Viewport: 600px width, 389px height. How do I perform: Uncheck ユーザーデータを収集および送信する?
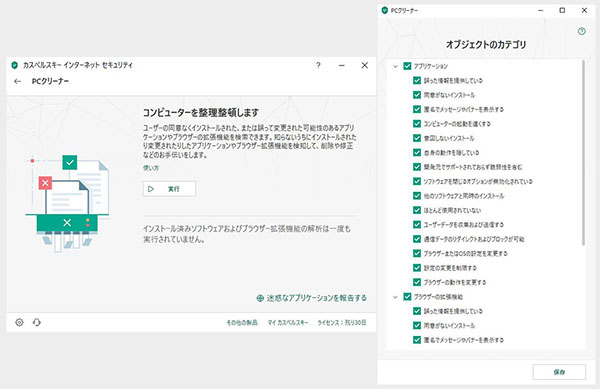(x=417, y=225)
